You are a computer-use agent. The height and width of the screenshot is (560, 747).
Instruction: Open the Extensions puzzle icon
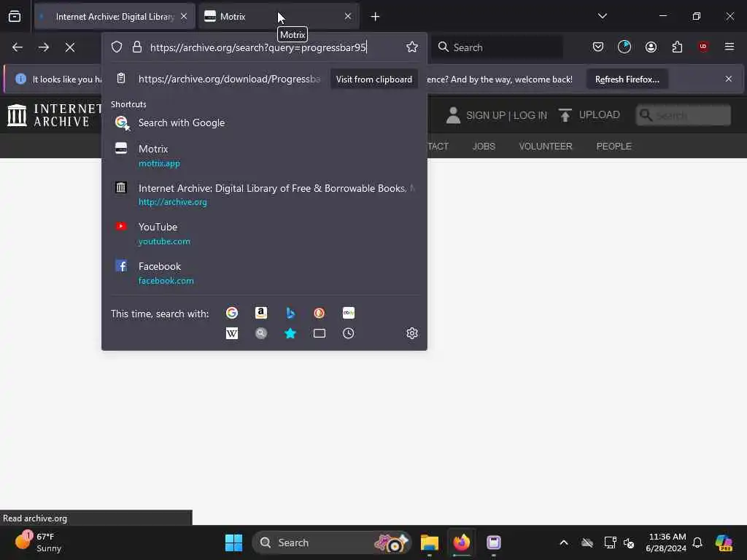677,47
